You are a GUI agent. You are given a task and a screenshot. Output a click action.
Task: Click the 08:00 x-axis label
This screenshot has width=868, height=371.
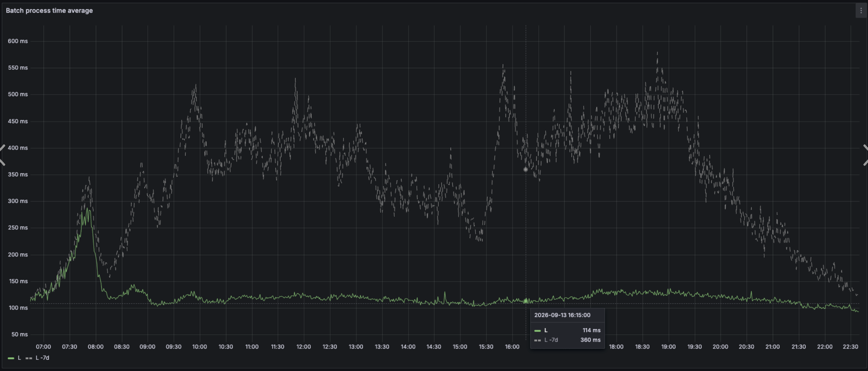click(x=96, y=347)
